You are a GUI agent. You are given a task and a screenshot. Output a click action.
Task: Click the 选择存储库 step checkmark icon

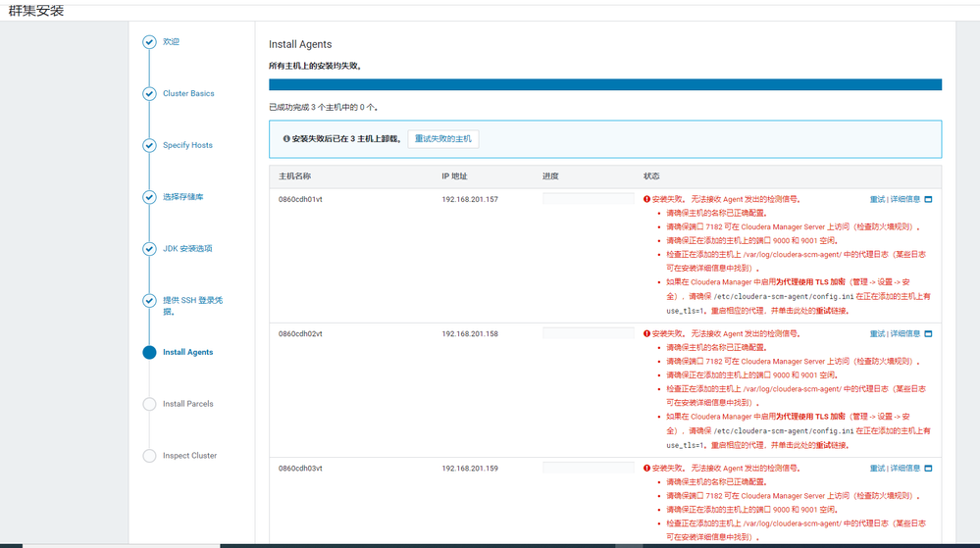click(149, 197)
